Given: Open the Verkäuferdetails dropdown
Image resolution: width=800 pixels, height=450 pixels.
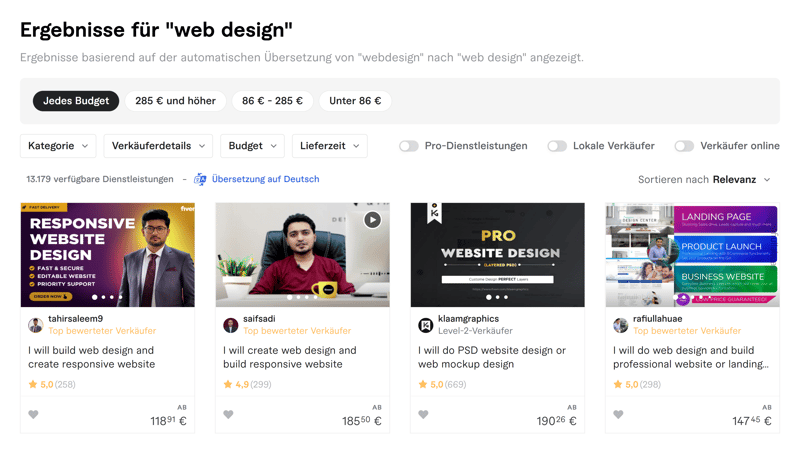Looking at the screenshot, I should pos(158,146).
